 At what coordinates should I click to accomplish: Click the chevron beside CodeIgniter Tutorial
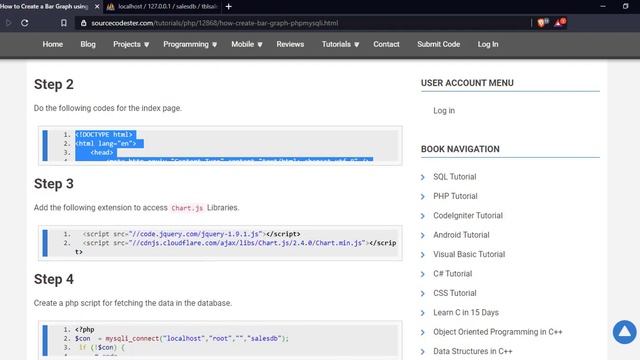423,216
